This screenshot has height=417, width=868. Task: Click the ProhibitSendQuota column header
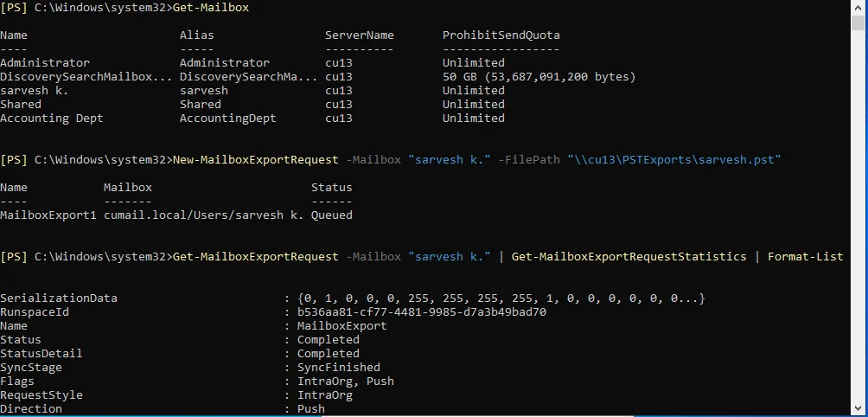[x=501, y=35]
